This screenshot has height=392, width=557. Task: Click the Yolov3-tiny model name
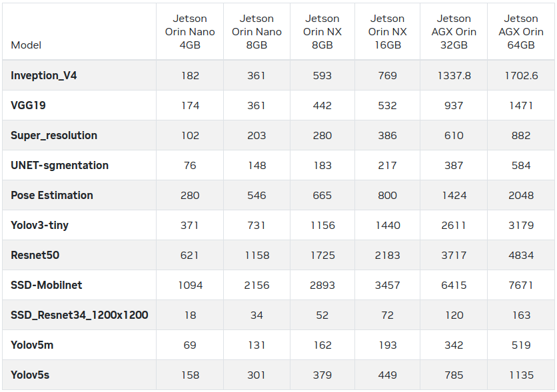(x=39, y=226)
